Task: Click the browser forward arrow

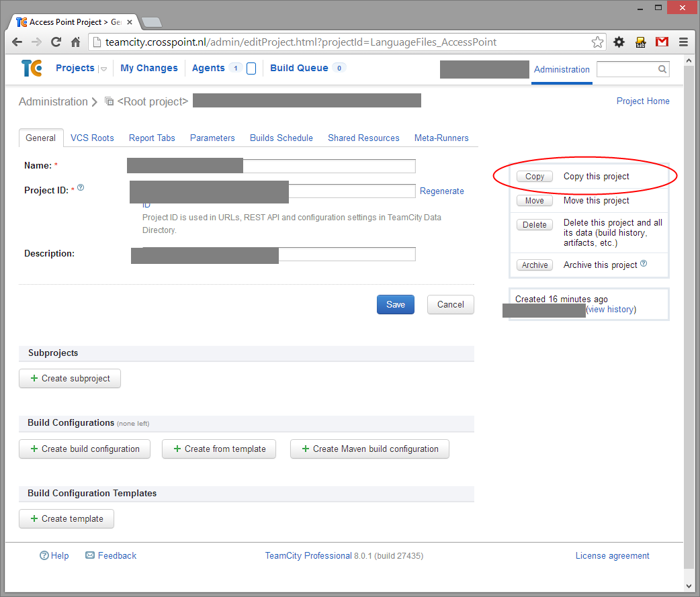Action: pyautogui.click(x=36, y=42)
